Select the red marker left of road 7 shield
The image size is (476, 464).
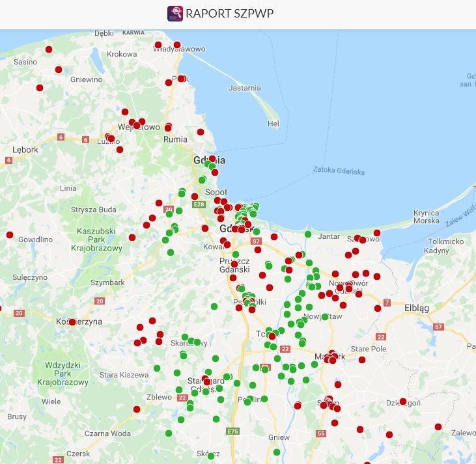click(377, 308)
